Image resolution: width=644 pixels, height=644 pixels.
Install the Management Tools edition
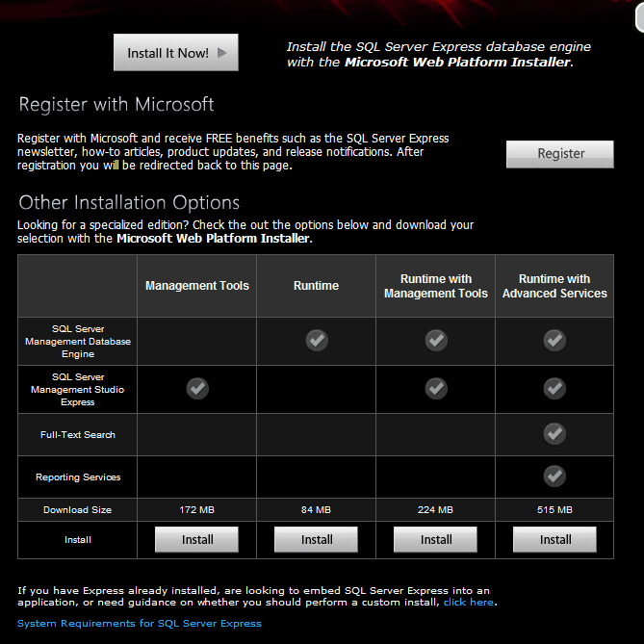(196, 539)
